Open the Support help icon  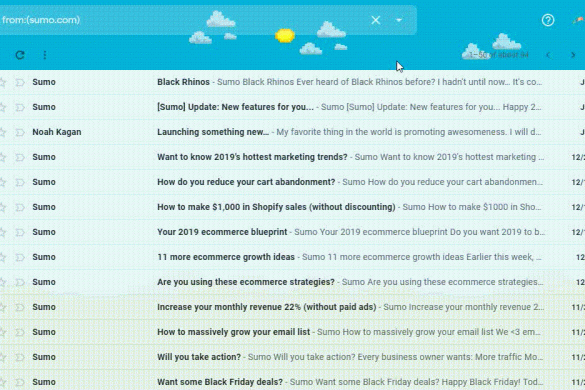point(548,20)
